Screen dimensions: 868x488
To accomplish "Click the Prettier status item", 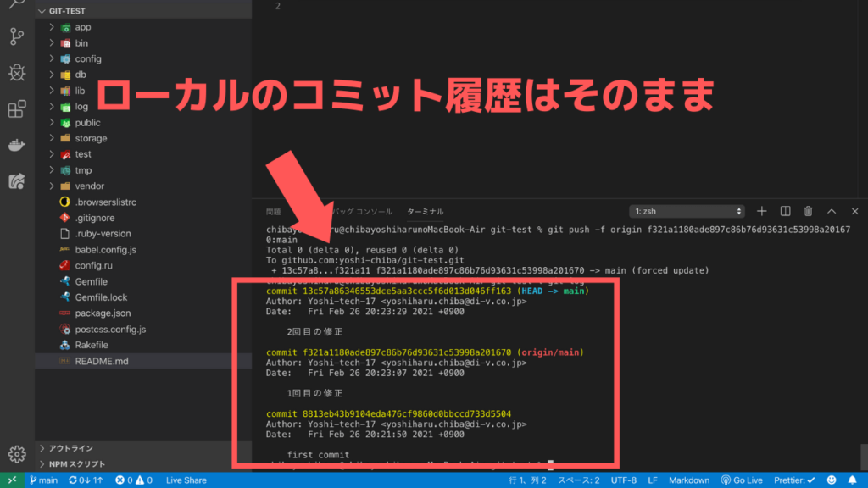I will point(794,480).
